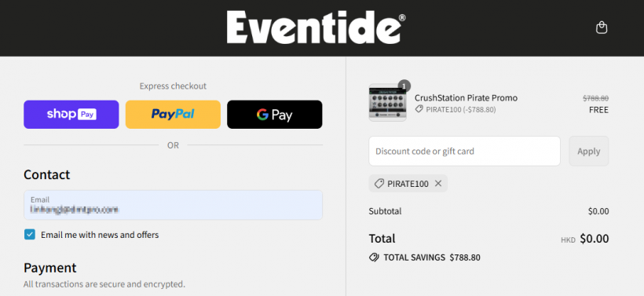Focus the Email contact field

173,205
